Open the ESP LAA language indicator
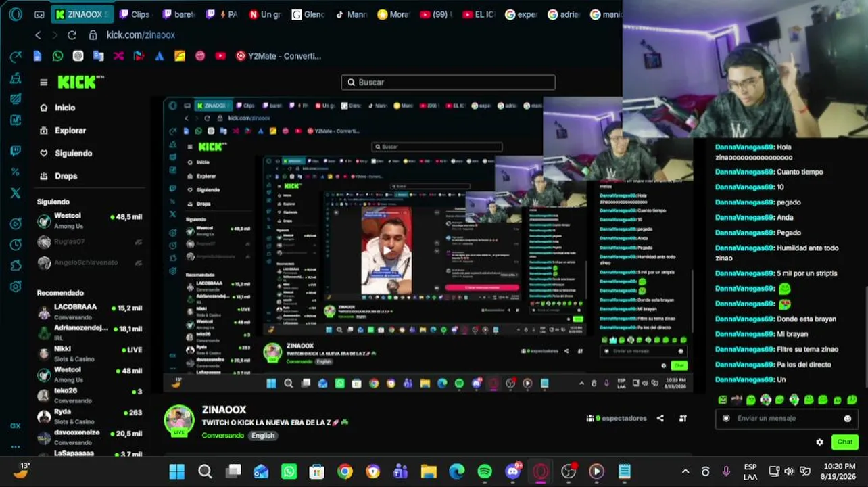The image size is (868, 487). pos(750,471)
